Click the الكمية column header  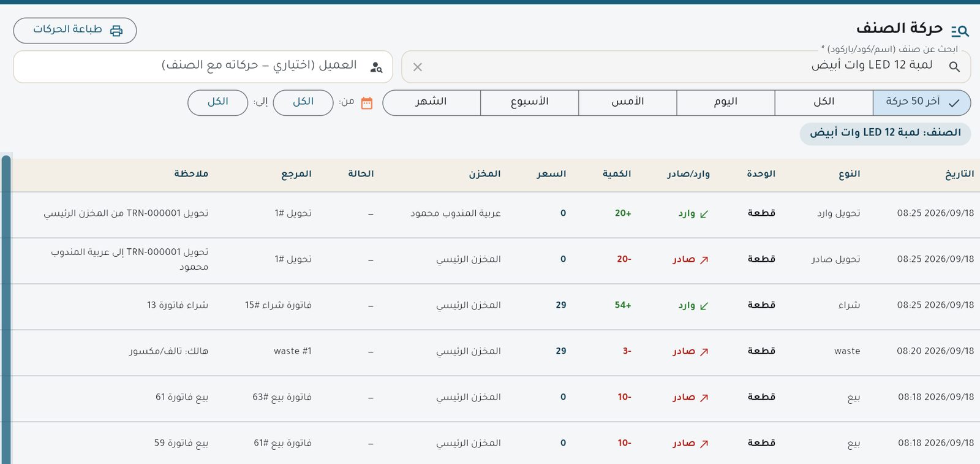tap(617, 175)
